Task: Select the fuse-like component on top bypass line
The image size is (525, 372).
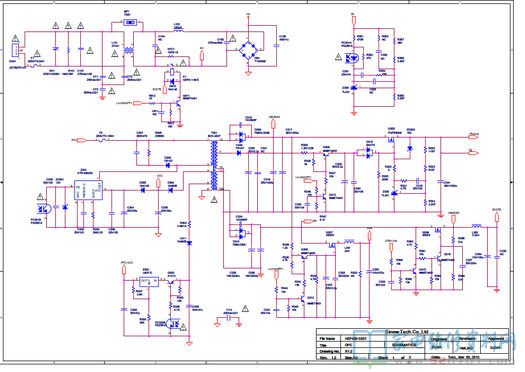Action: click(x=130, y=22)
